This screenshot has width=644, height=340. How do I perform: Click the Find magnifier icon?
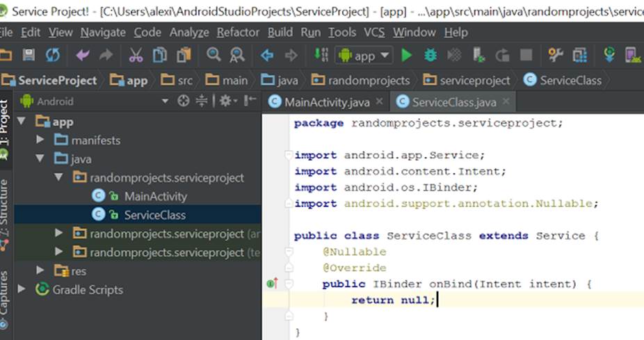click(214, 54)
